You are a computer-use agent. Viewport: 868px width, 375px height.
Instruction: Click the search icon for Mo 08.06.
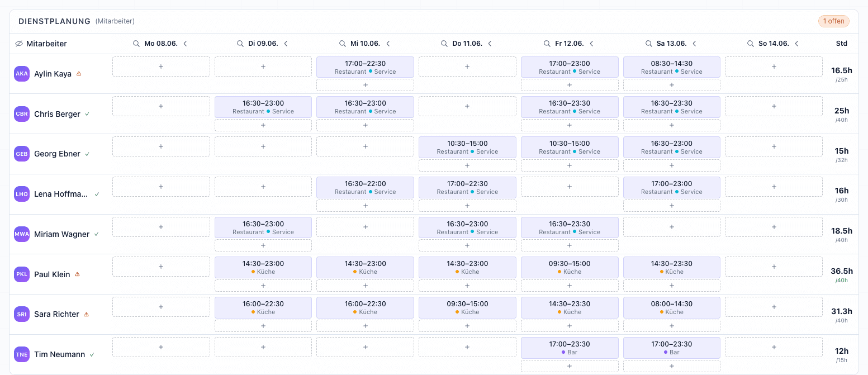[136, 44]
